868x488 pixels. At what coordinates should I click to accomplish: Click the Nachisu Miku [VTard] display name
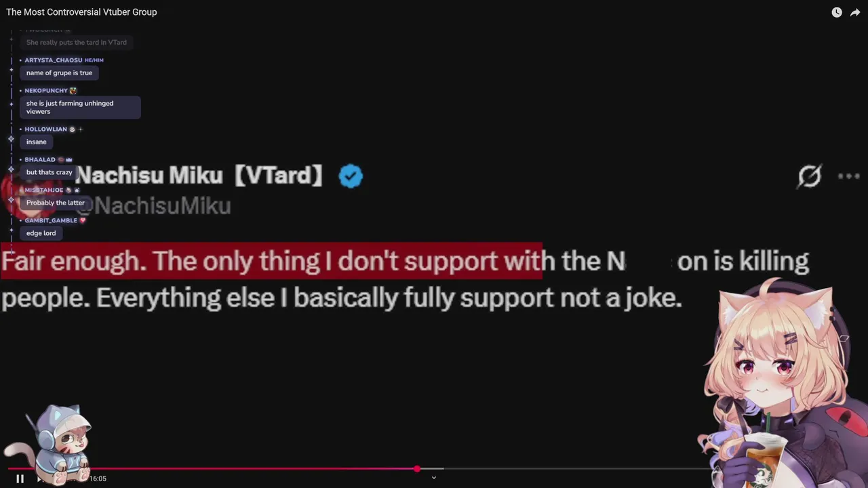click(199, 176)
